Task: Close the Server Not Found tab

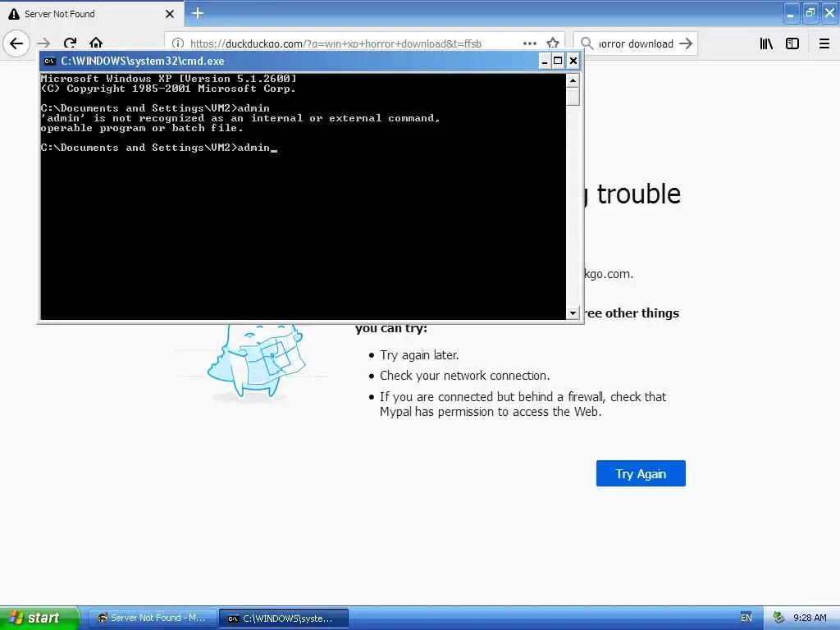Action: pyautogui.click(x=169, y=14)
